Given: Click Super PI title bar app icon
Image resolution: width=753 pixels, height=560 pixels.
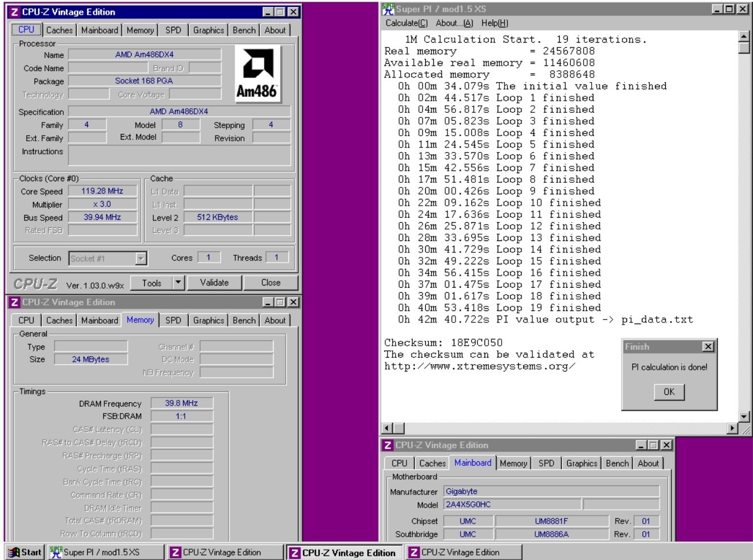Looking at the screenshot, I should (x=389, y=9).
